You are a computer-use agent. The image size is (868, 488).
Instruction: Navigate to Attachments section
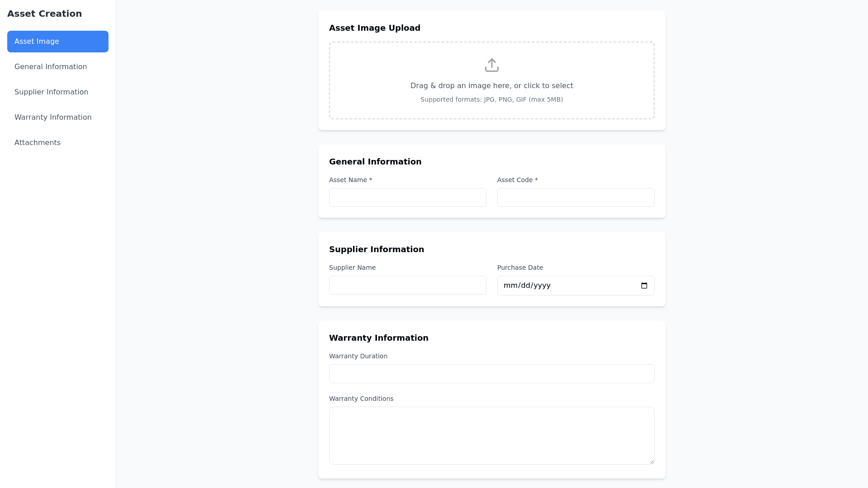click(x=38, y=143)
